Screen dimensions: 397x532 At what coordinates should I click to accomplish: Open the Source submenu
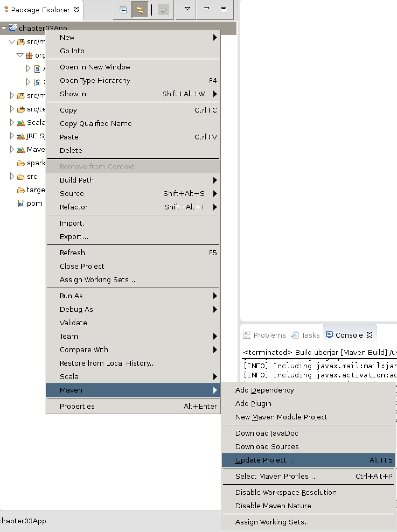[133, 194]
